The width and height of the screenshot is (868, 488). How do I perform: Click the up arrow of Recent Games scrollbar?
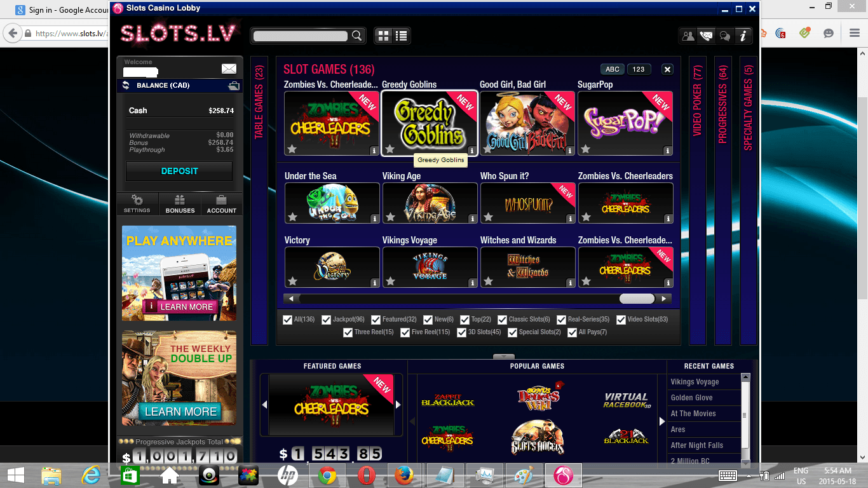click(x=746, y=377)
